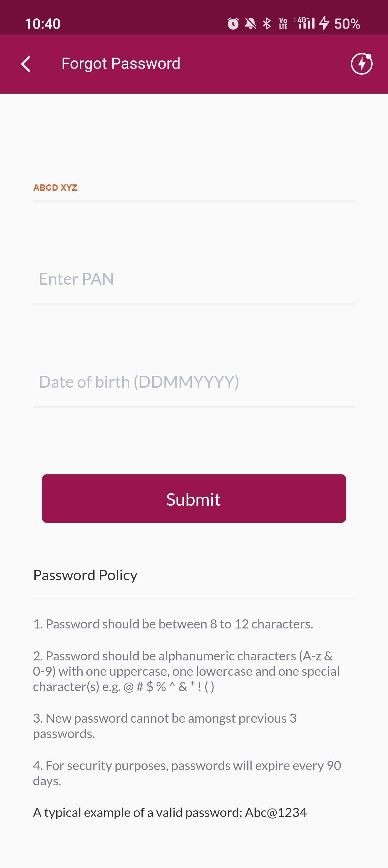Tap the Bluetooth status bar icon
This screenshot has width=388, height=868.
[267, 23]
